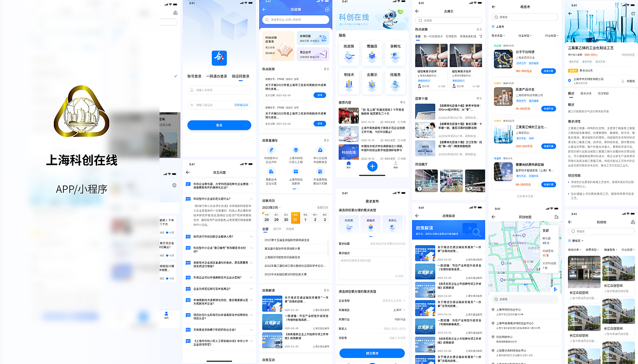Image resolution: width=638 pixels, height=364 pixels.
Task: Go back from the 常见问题 screen
Action: point(188,172)
